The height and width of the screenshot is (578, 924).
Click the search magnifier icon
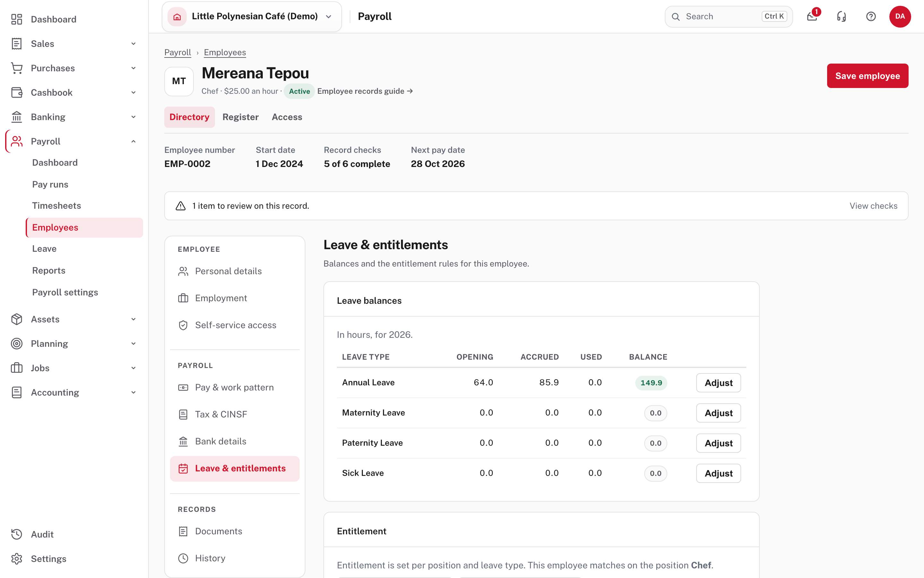click(x=675, y=16)
